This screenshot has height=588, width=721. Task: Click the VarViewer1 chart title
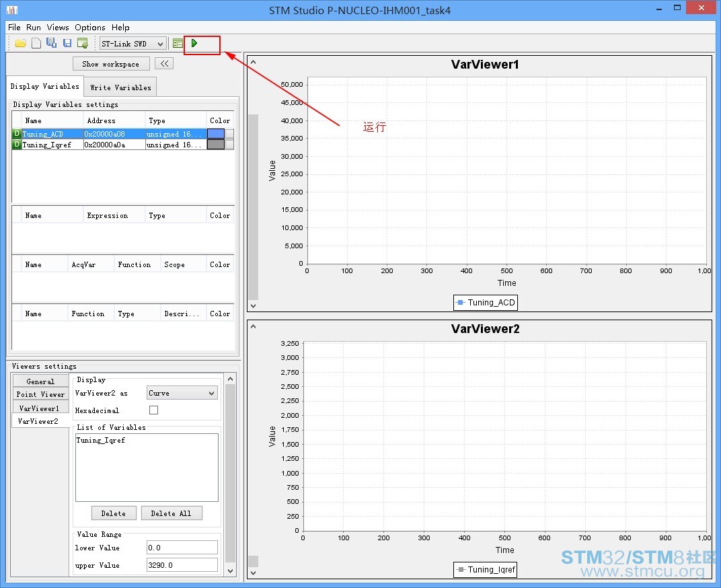coord(485,65)
